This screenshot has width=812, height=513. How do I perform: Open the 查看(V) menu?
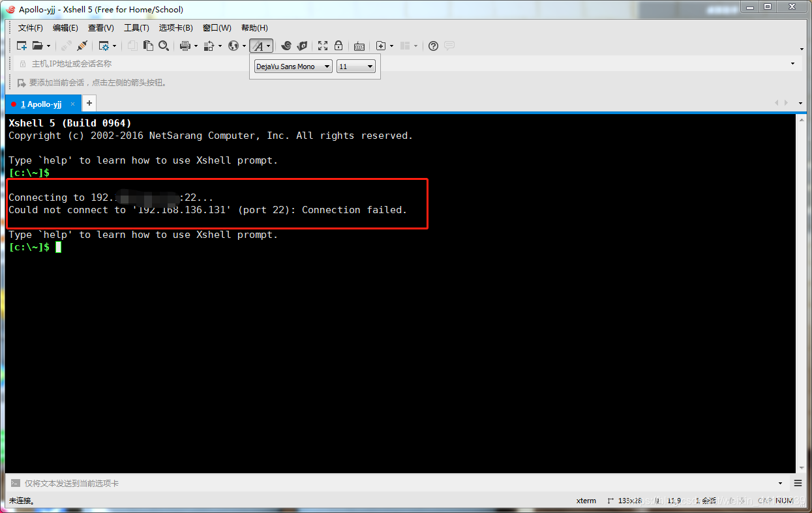coord(100,28)
